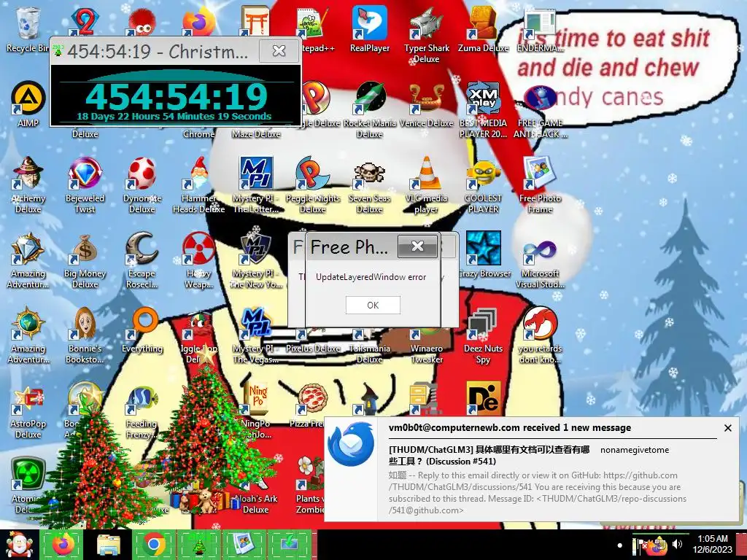
Task: Select Talismania Deluxe icon
Action: pos(369,348)
